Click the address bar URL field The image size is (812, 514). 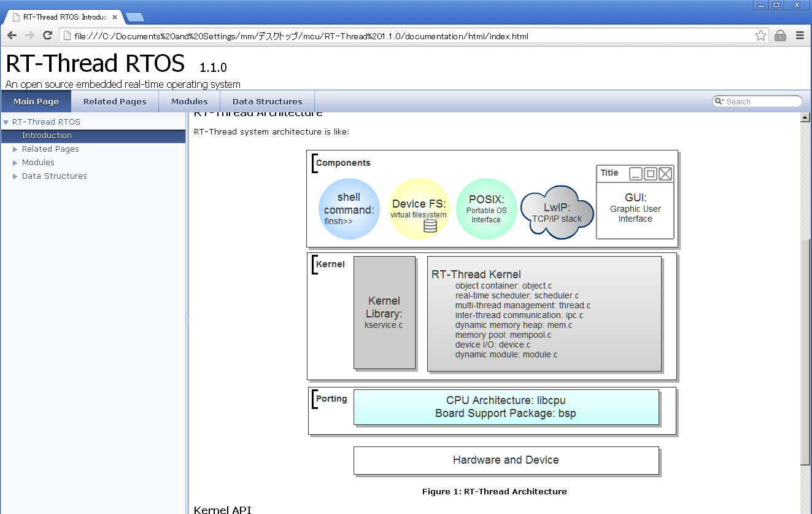tap(405, 36)
